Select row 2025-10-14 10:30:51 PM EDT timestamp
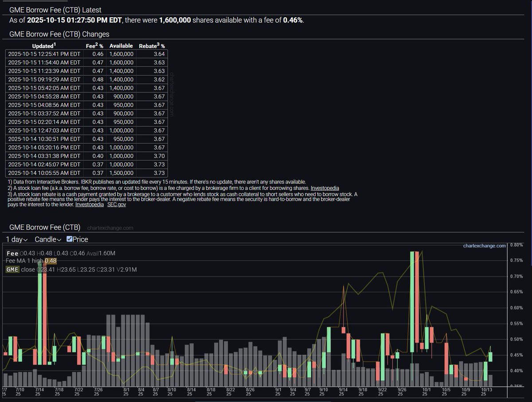 tap(44, 139)
